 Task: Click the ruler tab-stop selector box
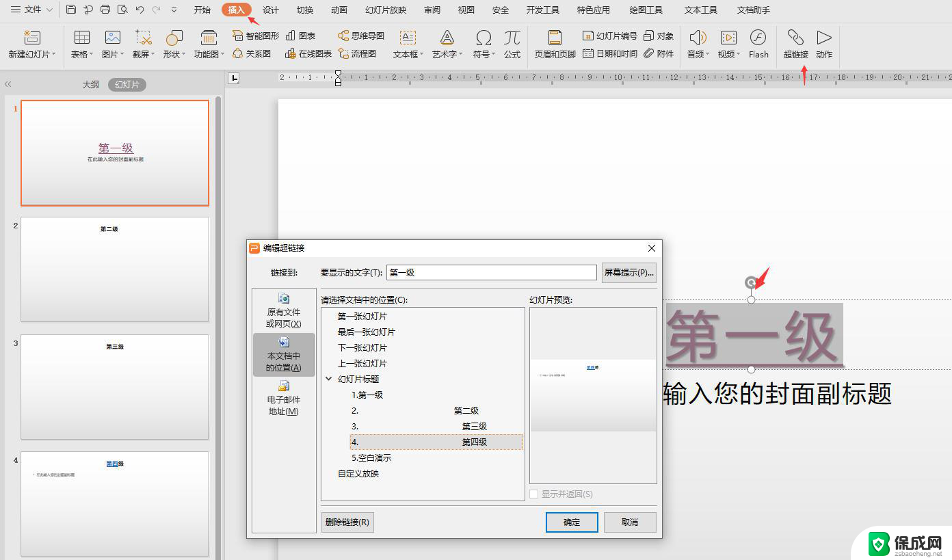coord(235,79)
